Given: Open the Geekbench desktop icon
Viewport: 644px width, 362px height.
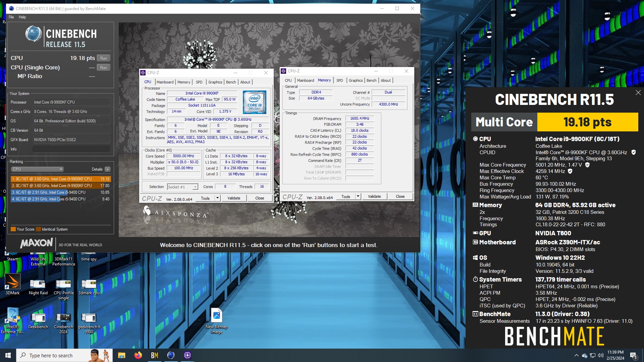Looking at the screenshot, I should click(x=38, y=321).
